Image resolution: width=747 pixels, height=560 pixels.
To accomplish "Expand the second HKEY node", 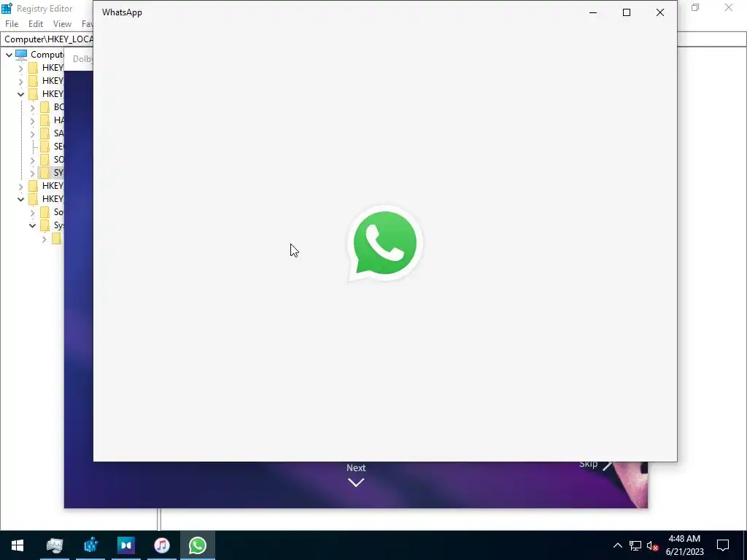I will (20, 81).
